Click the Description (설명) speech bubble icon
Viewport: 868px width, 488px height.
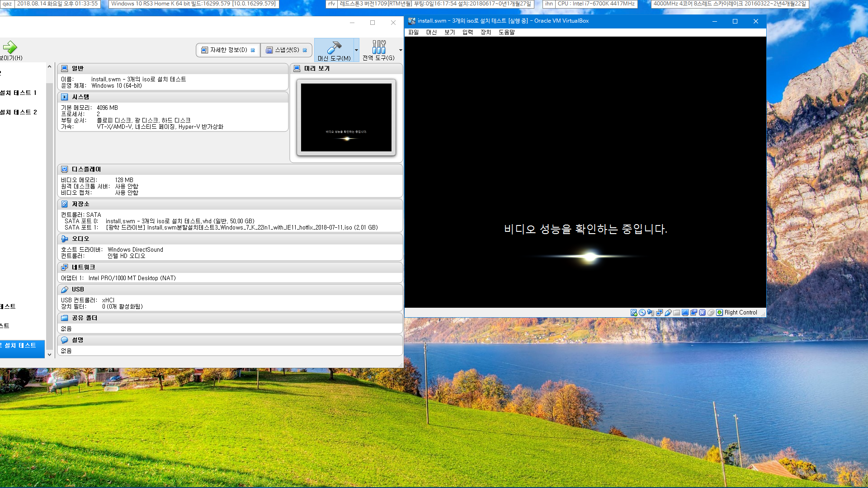65,340
